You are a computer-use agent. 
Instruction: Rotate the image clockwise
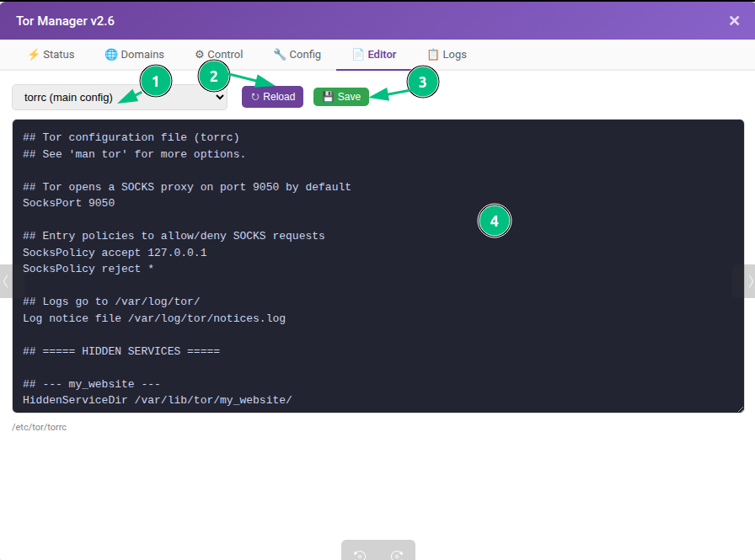pos(397,555)
